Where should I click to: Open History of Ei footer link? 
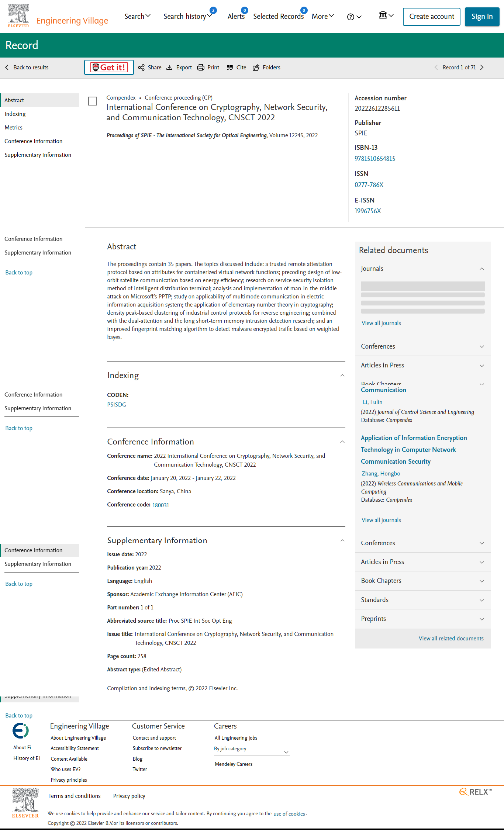pyautogui.click(x=27, y=758)
